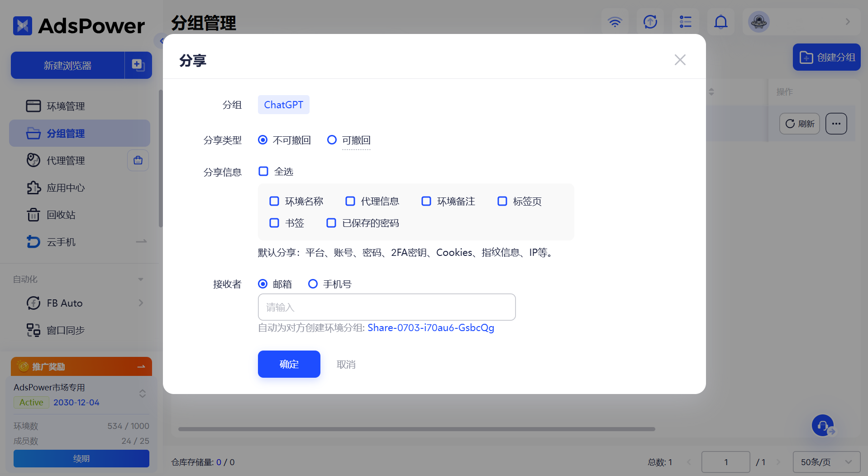Click the AdsPower logo icon
This screenshot has width=868, height=476.
(23, 26)
